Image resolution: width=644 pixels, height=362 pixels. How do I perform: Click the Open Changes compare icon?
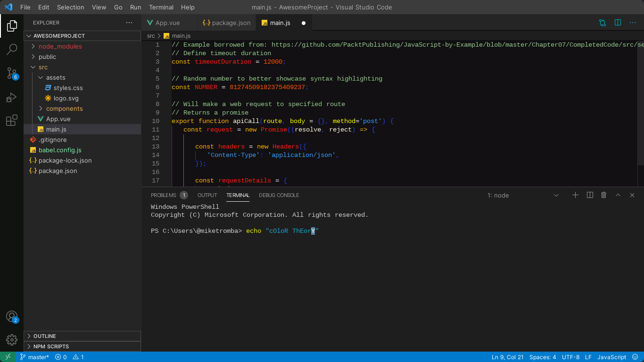point(603,23)
